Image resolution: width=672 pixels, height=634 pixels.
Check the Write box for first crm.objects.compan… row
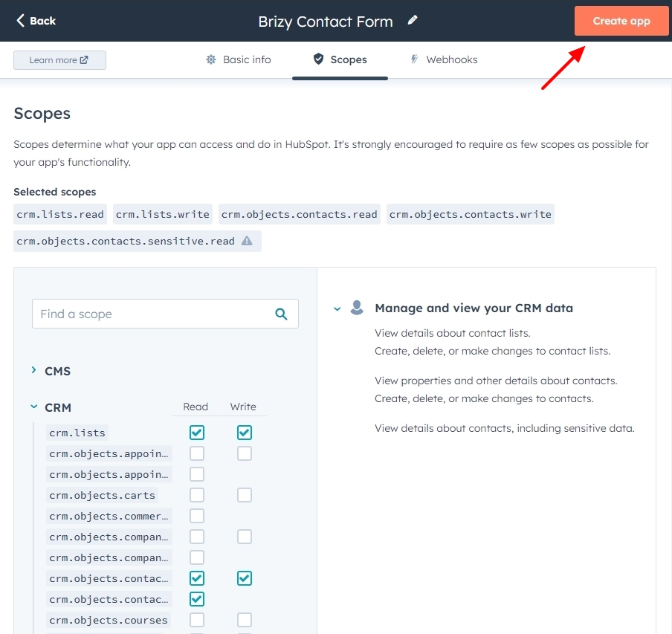tap(245, 537)
